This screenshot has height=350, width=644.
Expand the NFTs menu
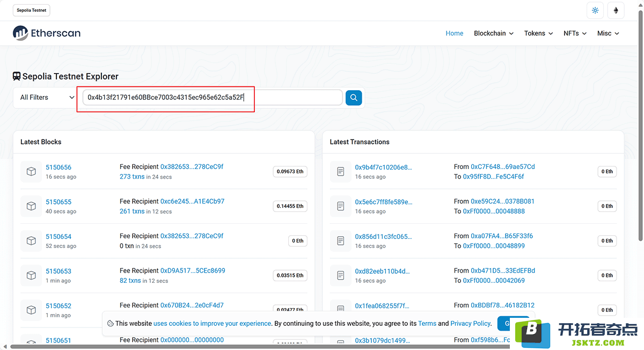[x=575, y=33]
